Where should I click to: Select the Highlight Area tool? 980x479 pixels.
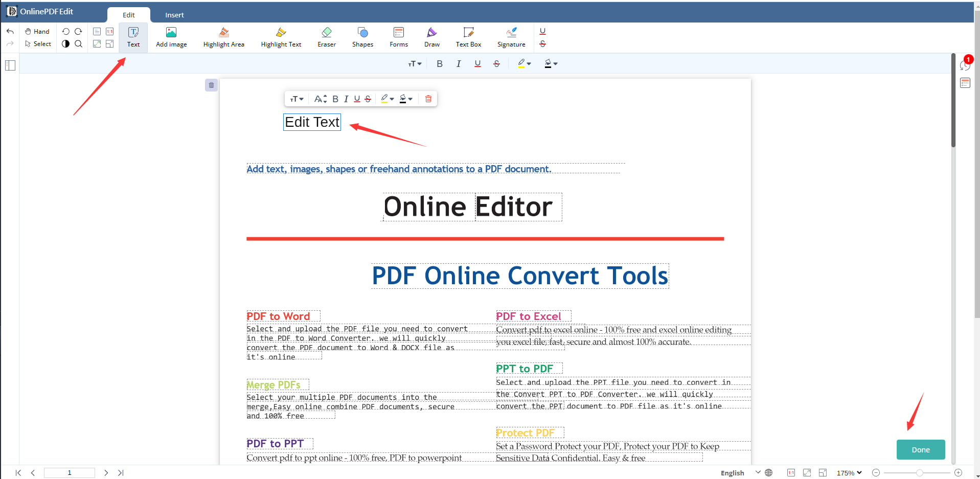tap(223, 37)
